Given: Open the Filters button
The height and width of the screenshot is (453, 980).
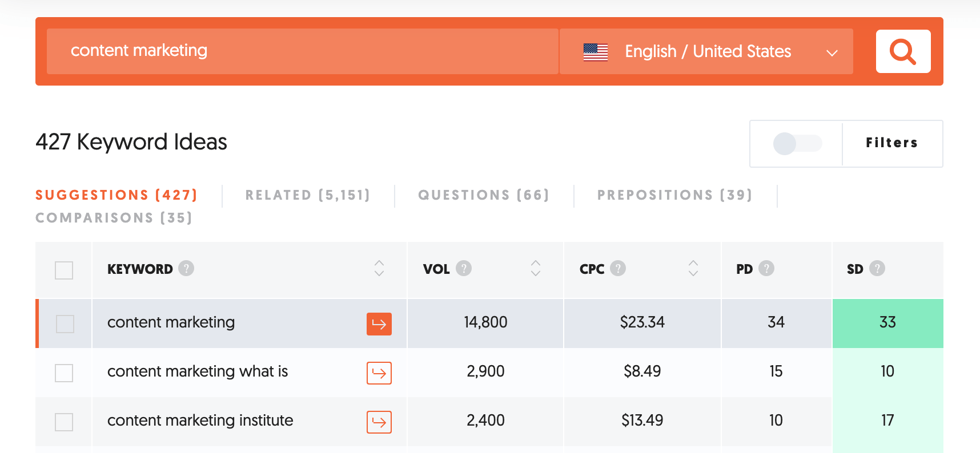Looking at the screenshot, I should 891,143.
